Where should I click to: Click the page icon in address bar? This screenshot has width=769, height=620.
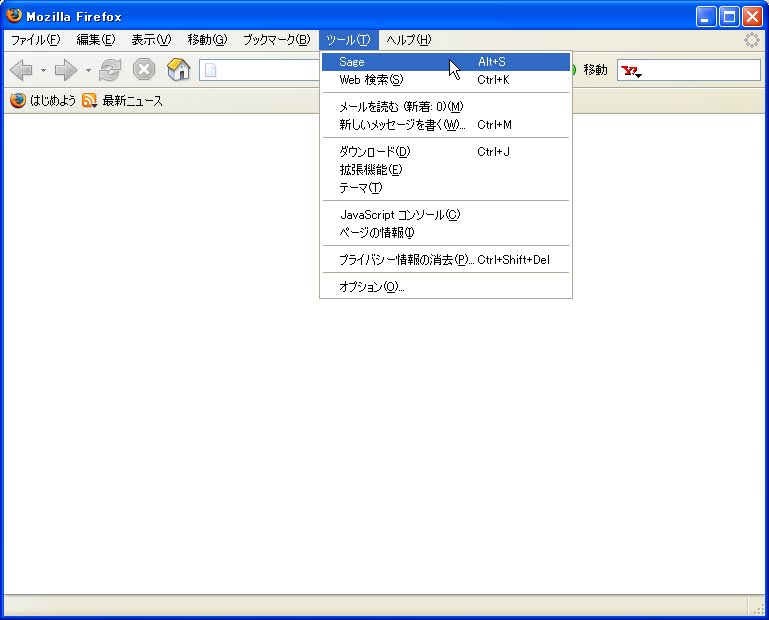click(210, 70)
